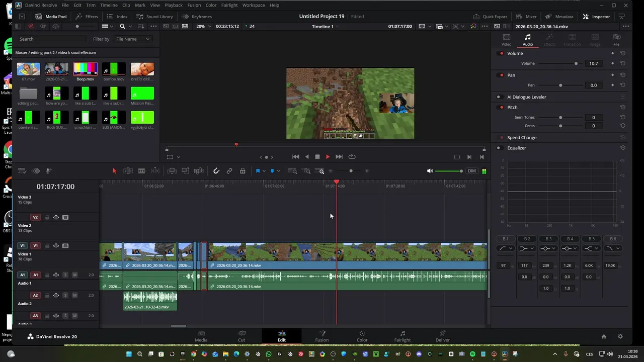Jump to the first frame
This screenshot has width=644, height=362.
(296, 157)
